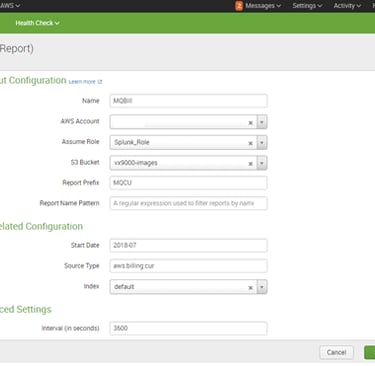Image resolution: width=375 pixels, height=366 pixels.
Task: Click the Splunk_Role selected value
Action: click(132, 142)
